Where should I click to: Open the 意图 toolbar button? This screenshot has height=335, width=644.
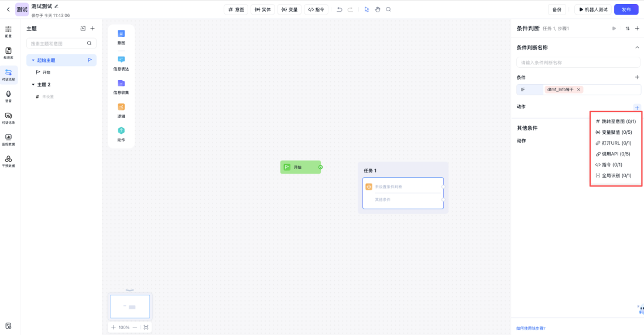pos(236,9)
